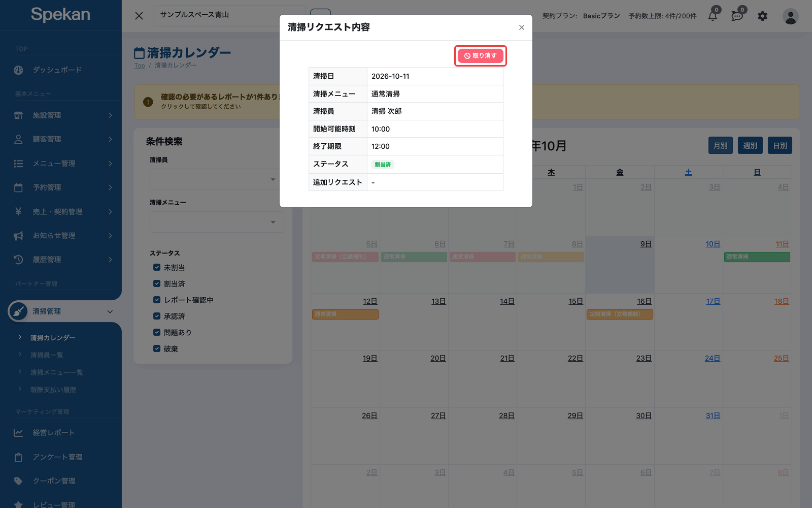
Task: Collapse the 清掃管理 section chevron
Action: [110, 311]
